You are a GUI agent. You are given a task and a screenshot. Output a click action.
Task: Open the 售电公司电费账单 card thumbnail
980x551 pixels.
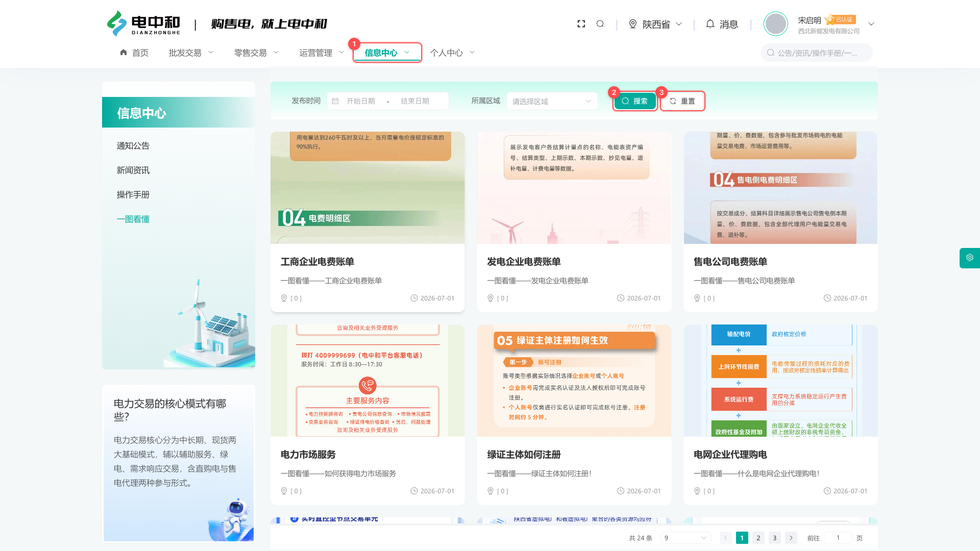pos(780,188)
